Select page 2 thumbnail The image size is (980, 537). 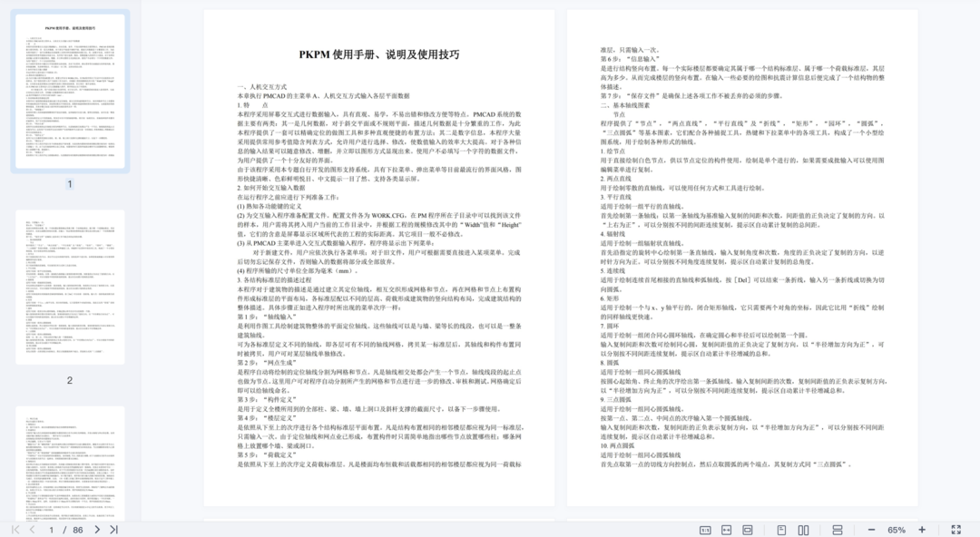[x=70, y=287]
